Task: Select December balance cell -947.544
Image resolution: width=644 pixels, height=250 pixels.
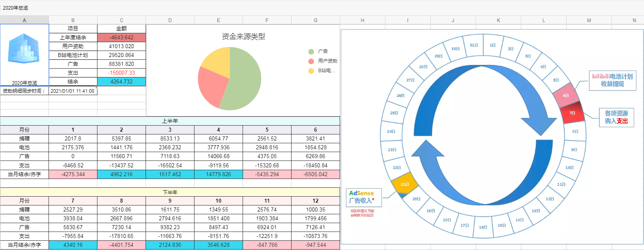Action: pyautogui.click(x=316, y=245)
